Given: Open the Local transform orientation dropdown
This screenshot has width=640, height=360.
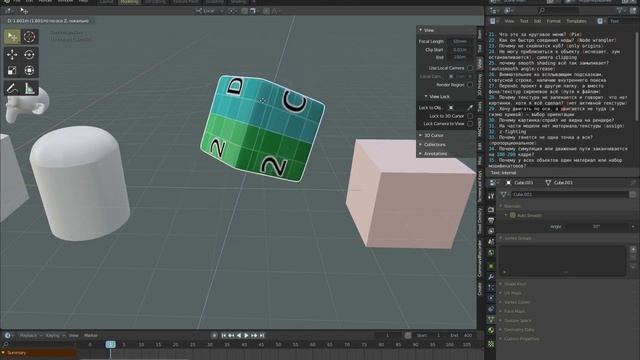Looking at the screenshot, I should click(209, 11).
